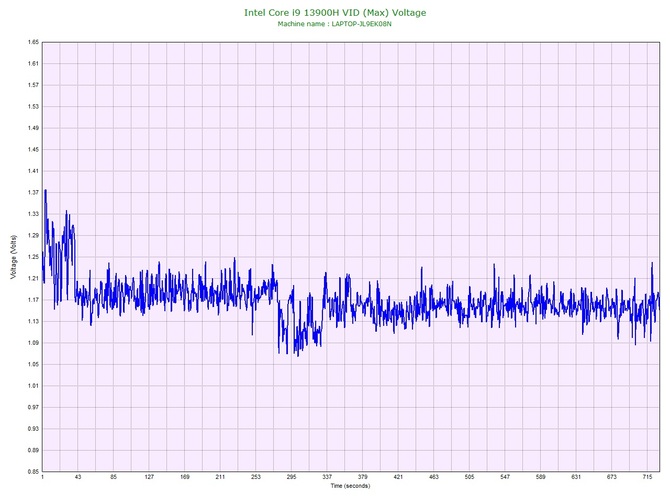The width and height of the screenshot is (670, 503).
Task: Click the 1.21 voltage axis label
Action: 33,279
